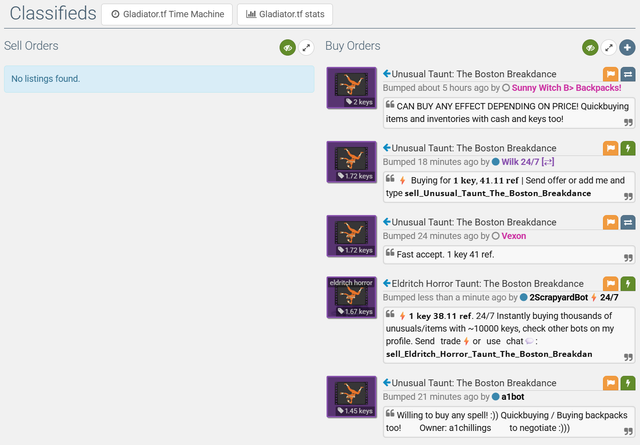Click 'Fast accept. 1 key 41 ref.' comment

coord(509,254)
